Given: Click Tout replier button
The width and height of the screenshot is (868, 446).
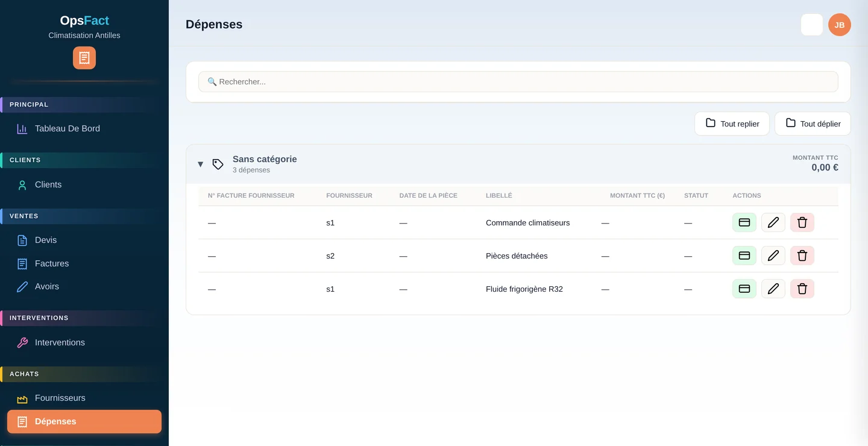Looking at the screenshot, I should click(732, 124).
